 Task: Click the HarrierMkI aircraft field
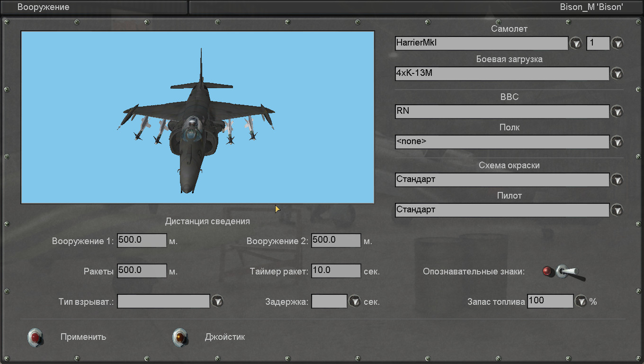coord(482,43)
